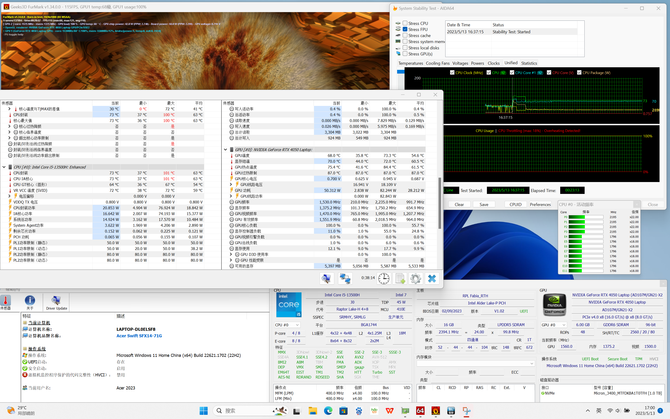The image size is (670, 419).
Task: Tick the Stress cache option
Action: tap(405, 35)
